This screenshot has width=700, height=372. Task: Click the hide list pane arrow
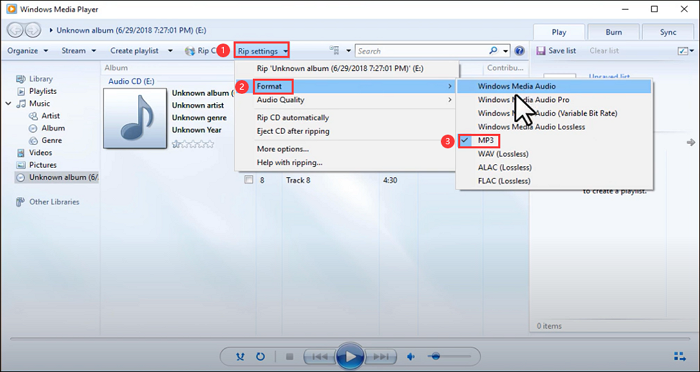691,142
